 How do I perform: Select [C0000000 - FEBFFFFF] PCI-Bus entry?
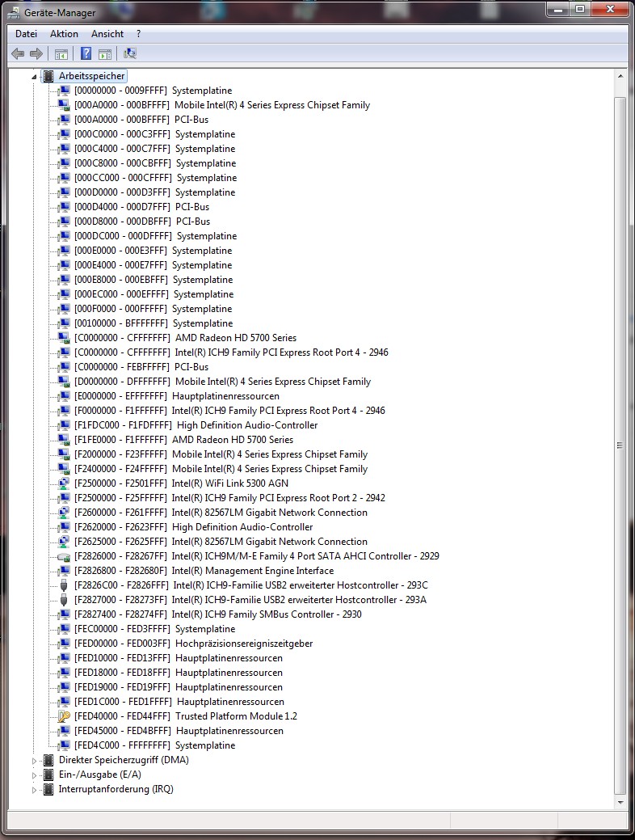(x=141, y=367)
